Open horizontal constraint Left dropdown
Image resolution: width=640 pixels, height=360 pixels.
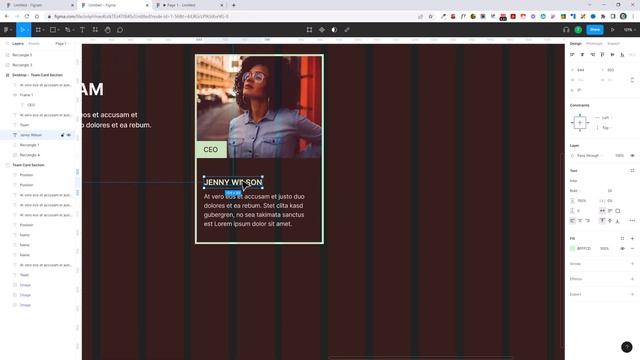606,118
